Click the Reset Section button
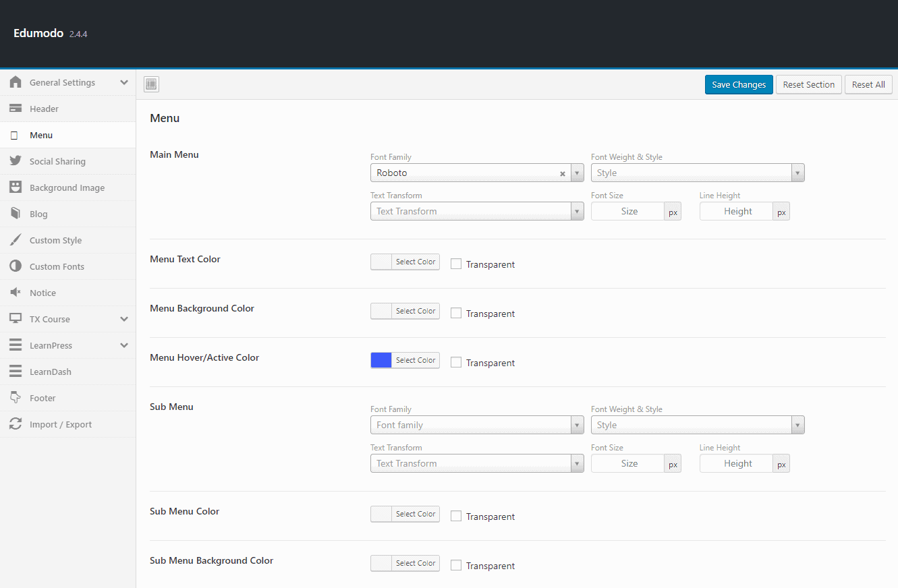898x588 pixels. coord(808,84)
